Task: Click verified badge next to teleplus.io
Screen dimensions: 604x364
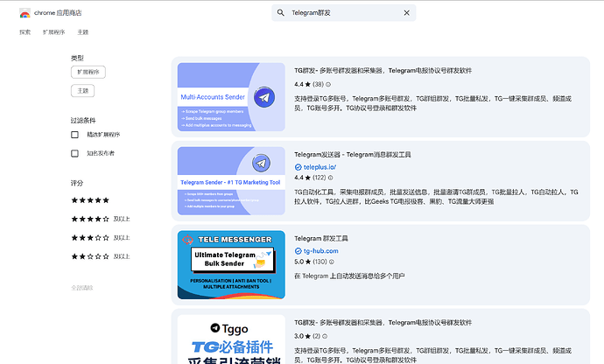Action: click(x=298, y=167)
